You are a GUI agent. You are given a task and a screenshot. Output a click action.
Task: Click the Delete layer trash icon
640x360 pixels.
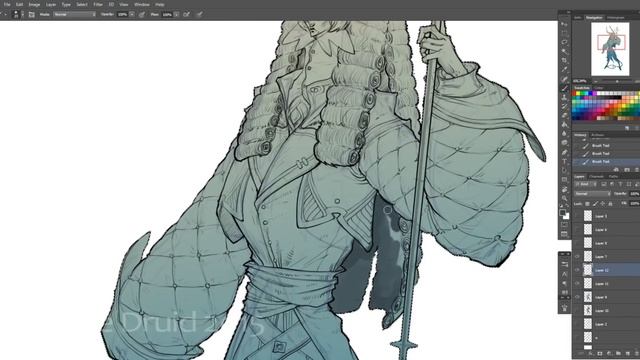coord(636,353)
